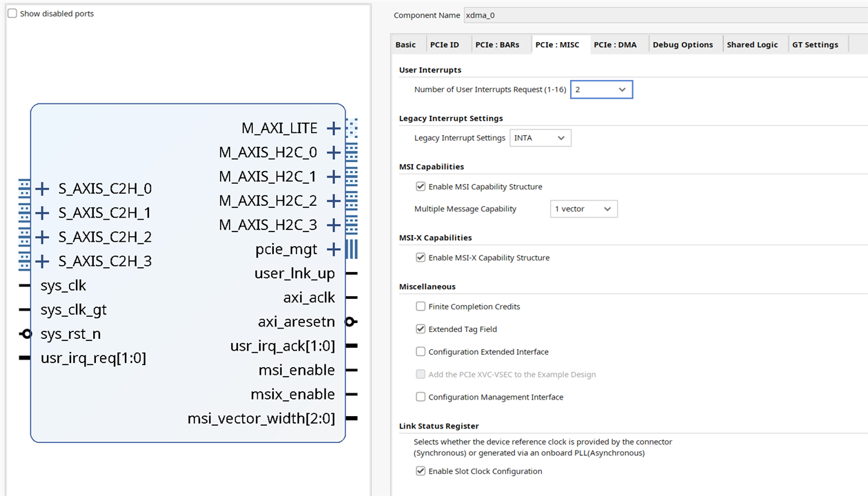Check Configuration Extended Interface
The height and width of the screenshot is (496, 868).
pos(421,352)
